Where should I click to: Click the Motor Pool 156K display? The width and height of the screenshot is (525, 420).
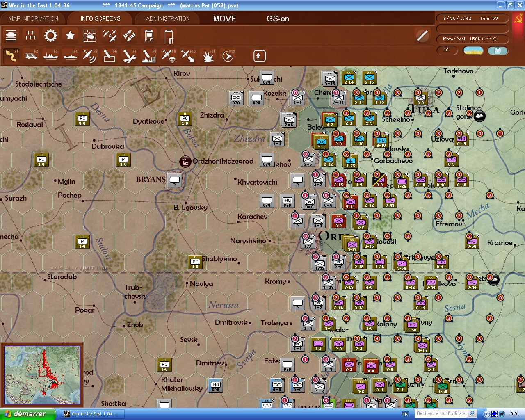[472, 39]
